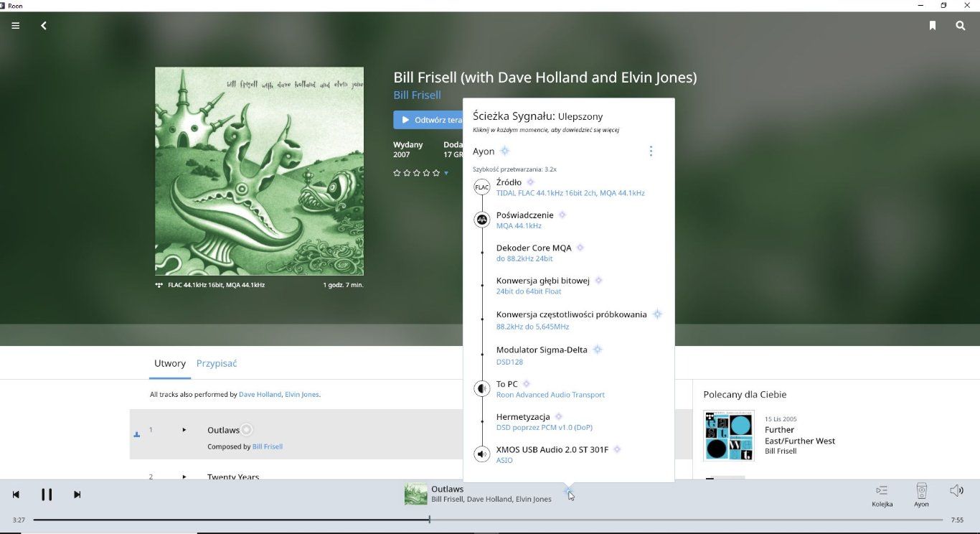Open the large album cover artwork

[x=259, y=171]
